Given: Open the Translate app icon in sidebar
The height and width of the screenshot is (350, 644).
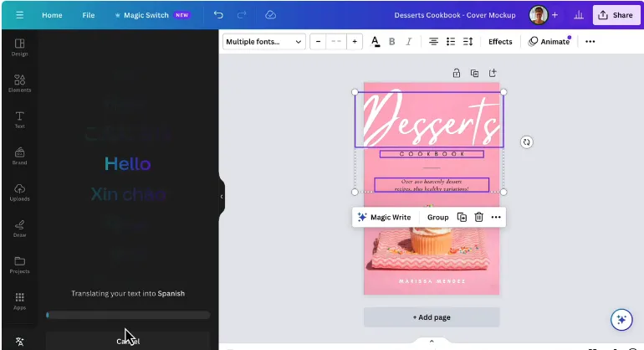Looking at the screenshot, I should [x=19, y=342].
